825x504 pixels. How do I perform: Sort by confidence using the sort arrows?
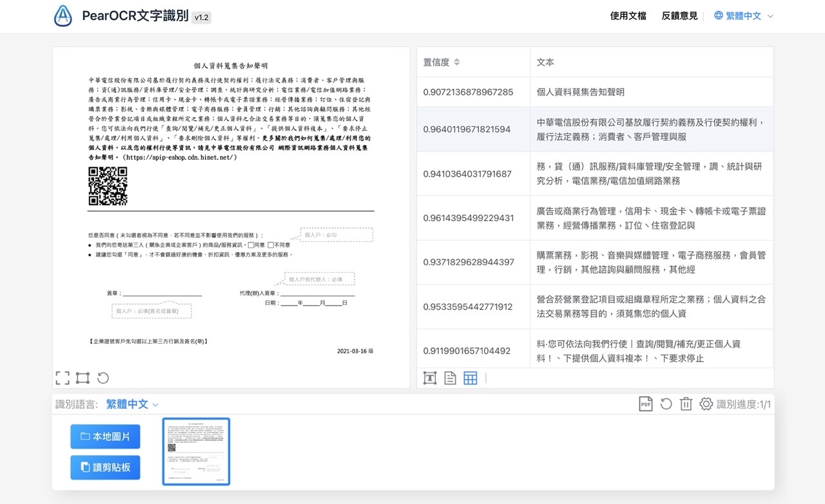click(x=457, y=63)
